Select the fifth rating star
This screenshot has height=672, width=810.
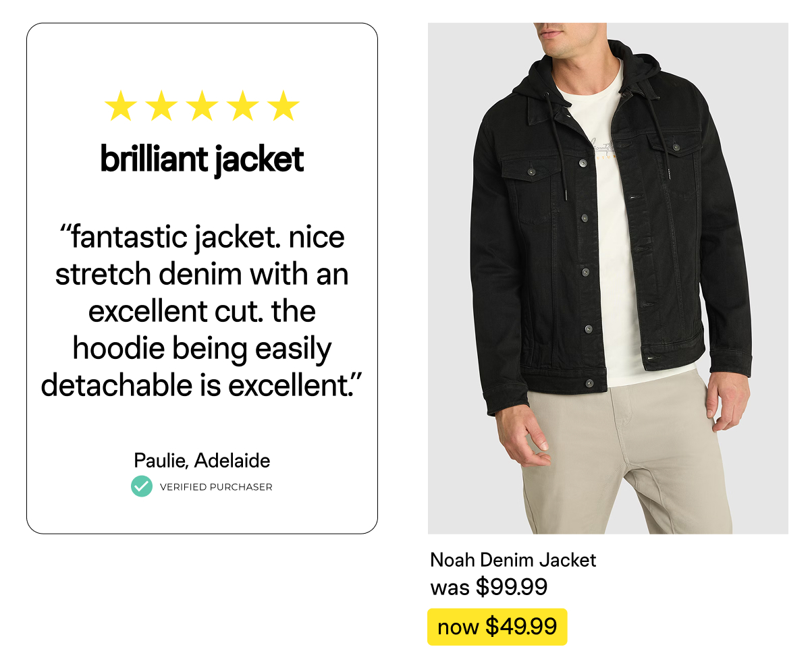(283, 106)
